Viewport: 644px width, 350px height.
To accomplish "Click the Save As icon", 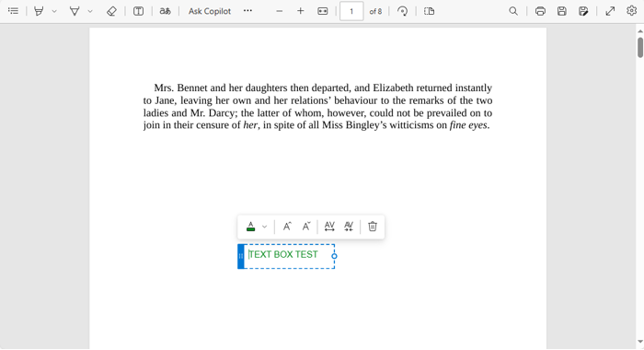I will (583, 11).
